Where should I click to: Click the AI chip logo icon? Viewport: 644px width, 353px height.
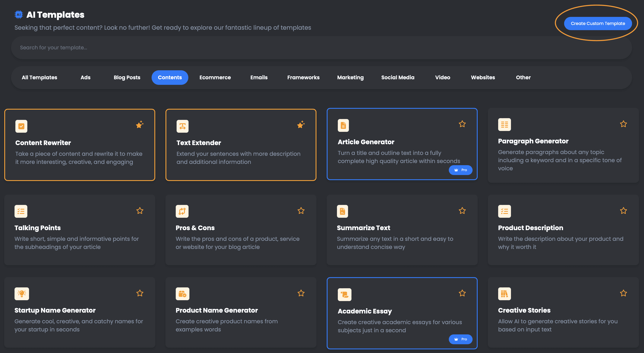[x=19, y=15]
